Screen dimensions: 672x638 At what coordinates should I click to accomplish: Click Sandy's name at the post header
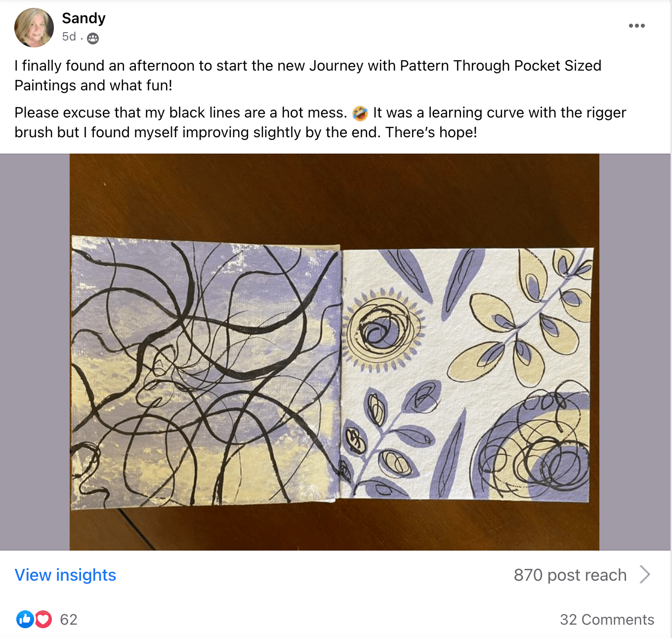click(84, 18)
